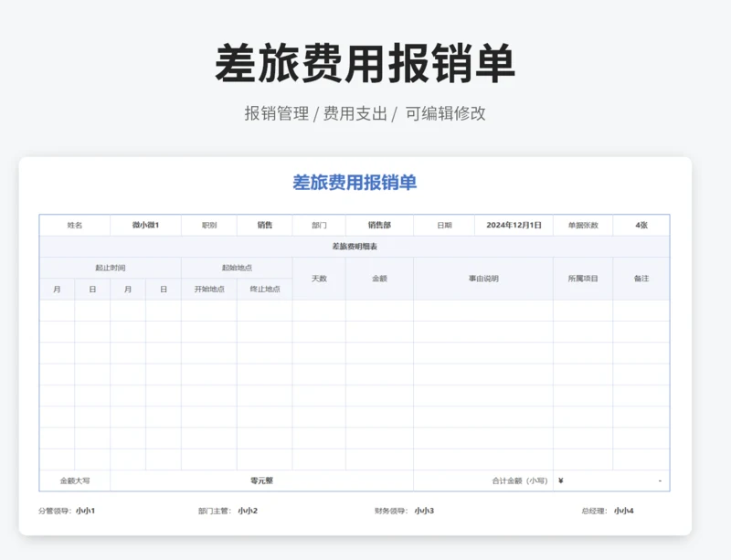Select the 销售 value cell
This screenshot has height=560, width=731.
point(265,226)
